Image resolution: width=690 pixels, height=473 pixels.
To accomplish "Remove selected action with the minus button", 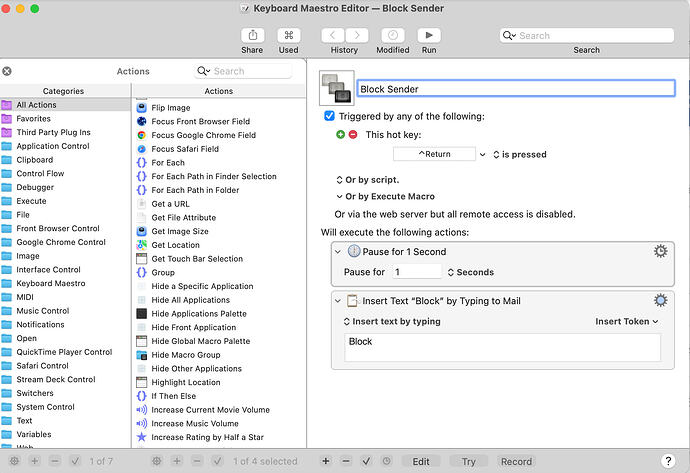I will coord(346,461).
